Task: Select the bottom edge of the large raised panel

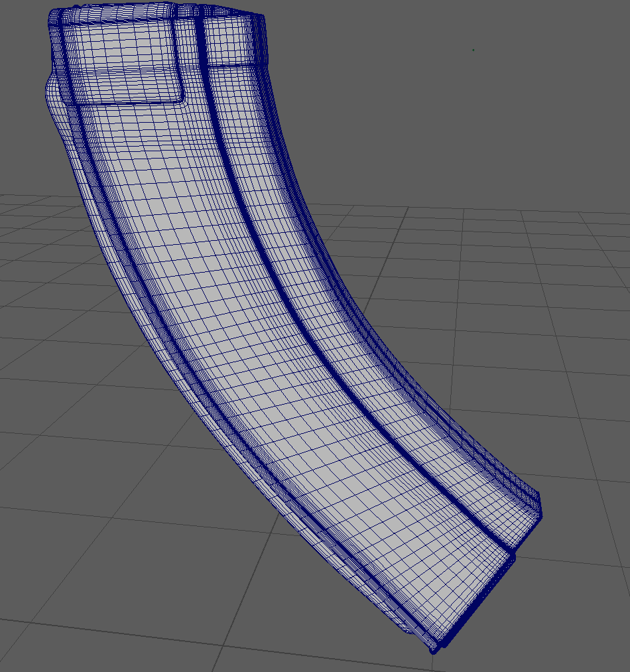Action: click(x=126, y=102)
